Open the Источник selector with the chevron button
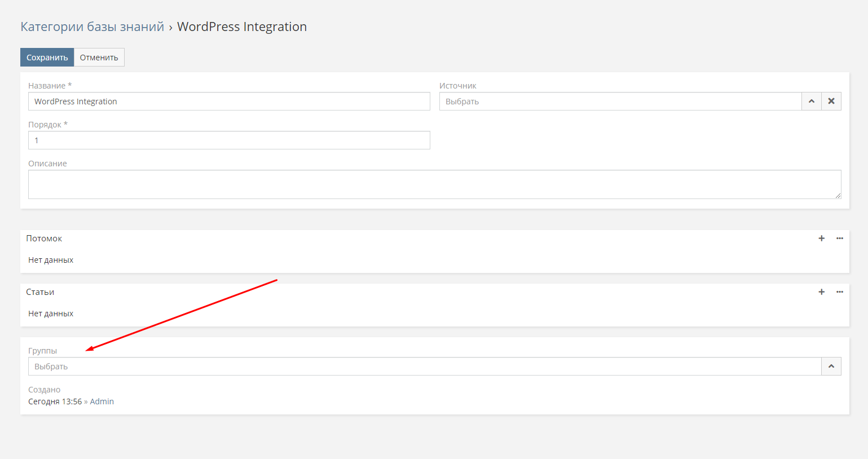The image size is (868, 459). click(x=811, y=101)
